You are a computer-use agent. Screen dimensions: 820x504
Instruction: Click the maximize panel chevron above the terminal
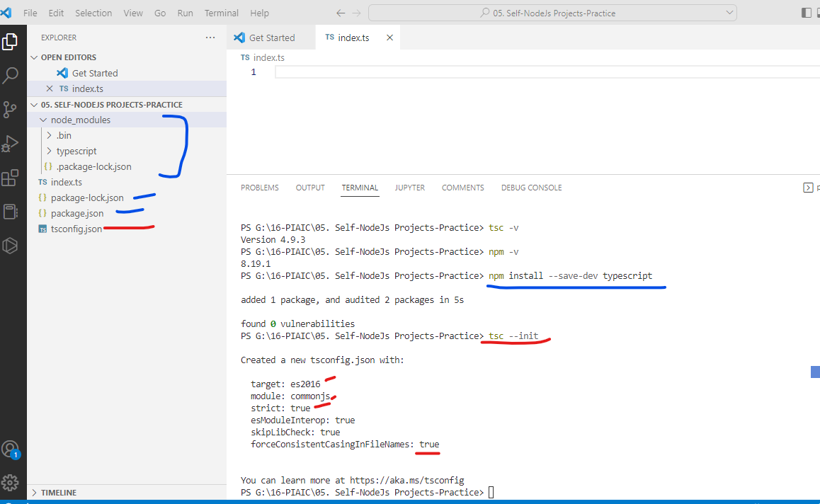point(808,187)
